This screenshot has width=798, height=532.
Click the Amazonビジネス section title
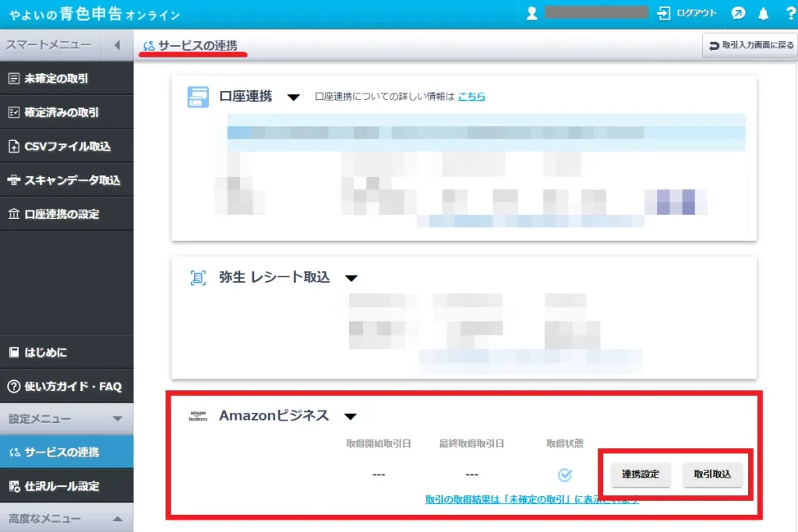[274, 415]
